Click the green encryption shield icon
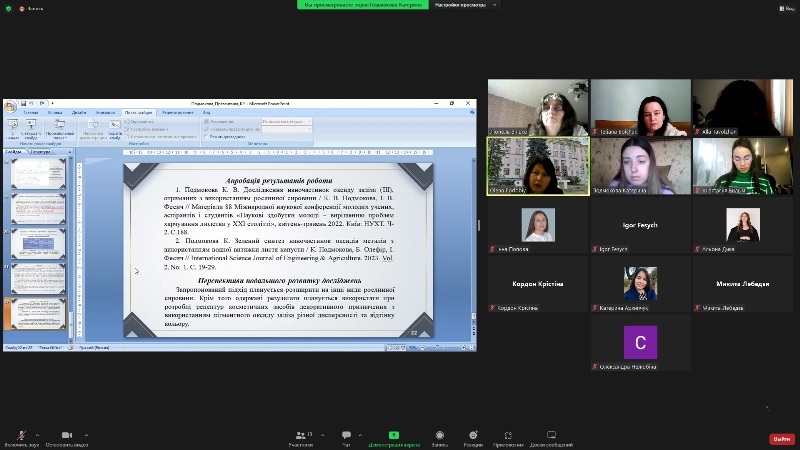 (9, 8)
